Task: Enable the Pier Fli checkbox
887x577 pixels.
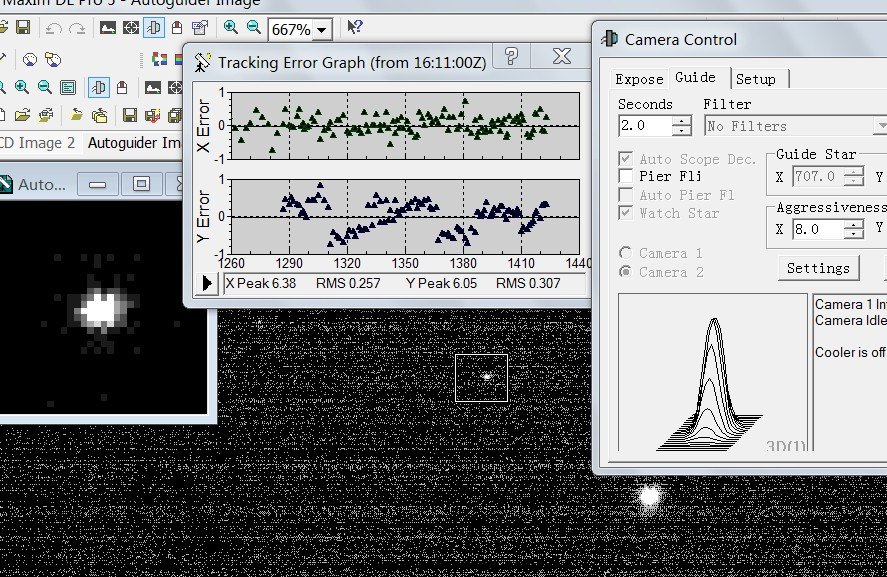Action: [626, 176]
